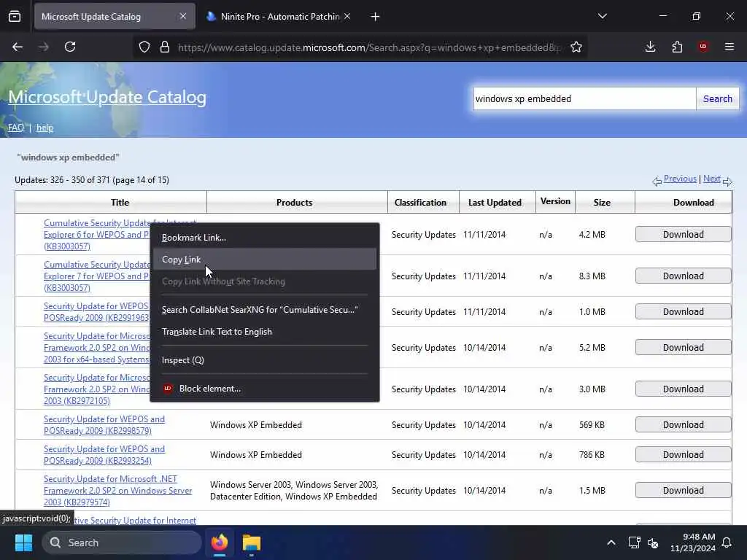Select Block element in context menu

265,389
